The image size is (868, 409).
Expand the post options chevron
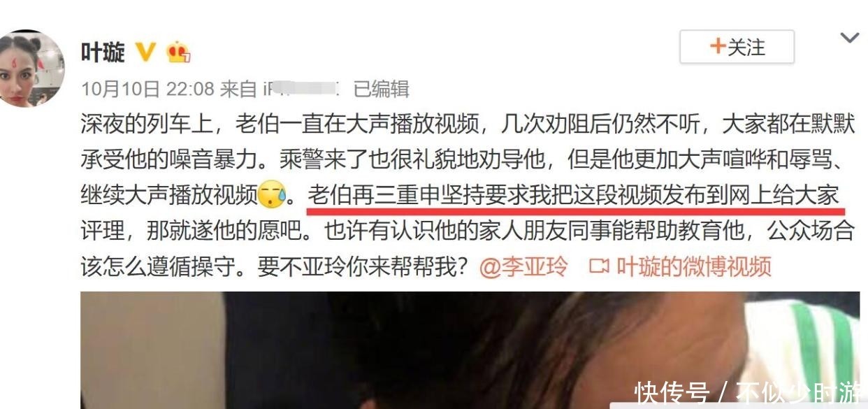(849, 38)
